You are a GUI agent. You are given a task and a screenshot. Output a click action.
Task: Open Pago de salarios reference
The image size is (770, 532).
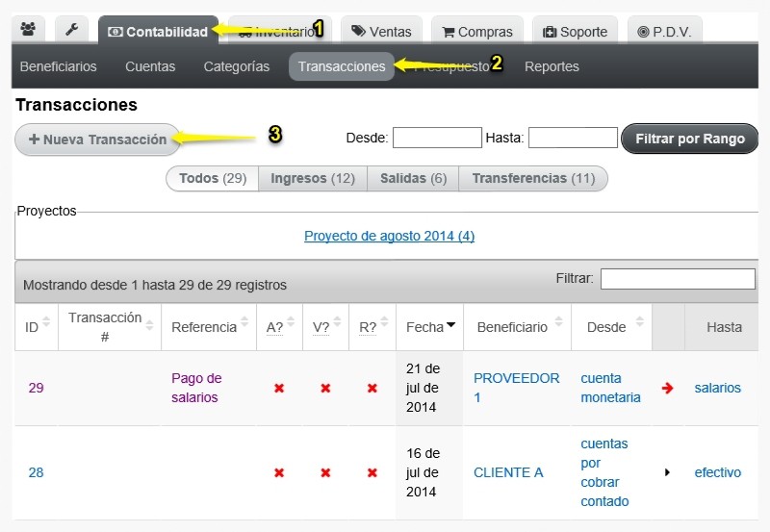(196, 388)
